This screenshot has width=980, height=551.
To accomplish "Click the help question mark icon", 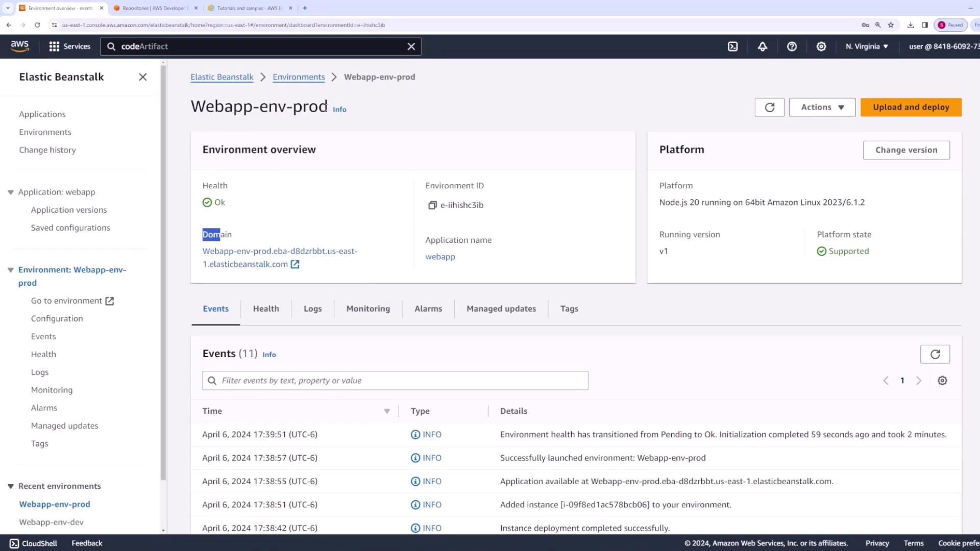I will click(792, 46).
